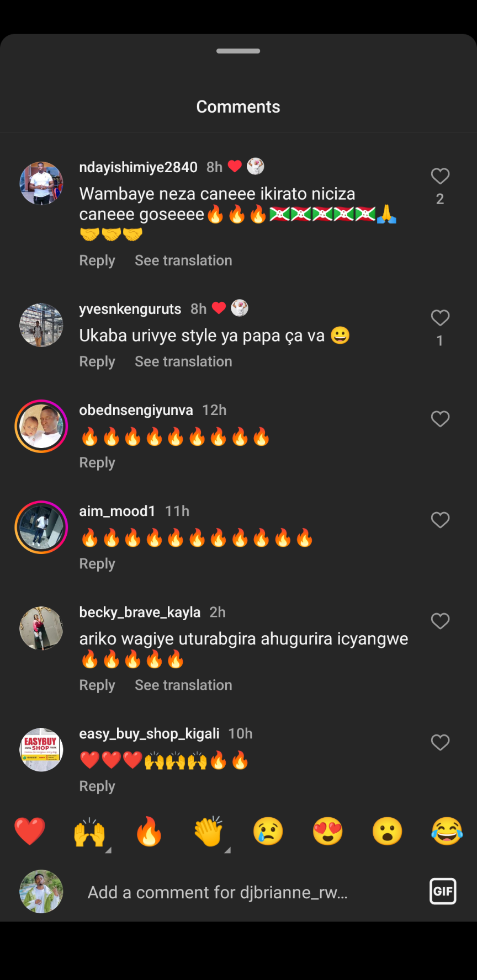The width and height of the screenshot is (477, 980).
Task: Insert red heart quick reaction emoji
Action: [x=30, y=832]
